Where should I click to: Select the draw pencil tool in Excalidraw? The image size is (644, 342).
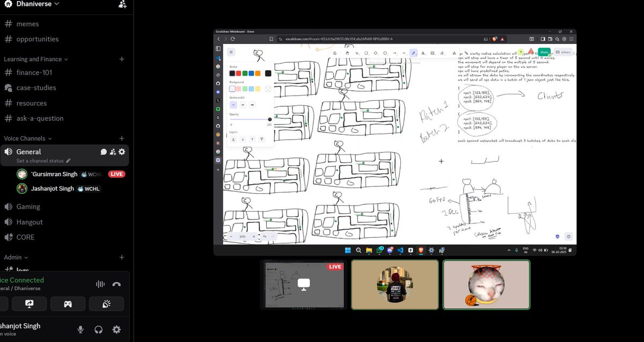coord(413,53)
